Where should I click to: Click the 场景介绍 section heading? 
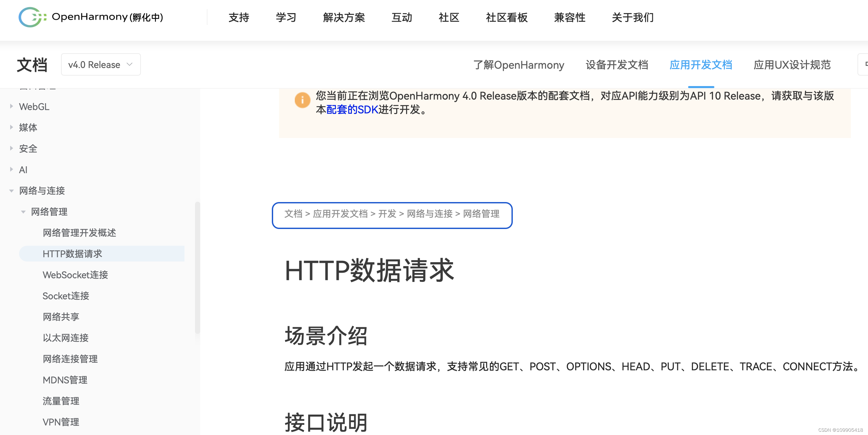click(326, 336)
